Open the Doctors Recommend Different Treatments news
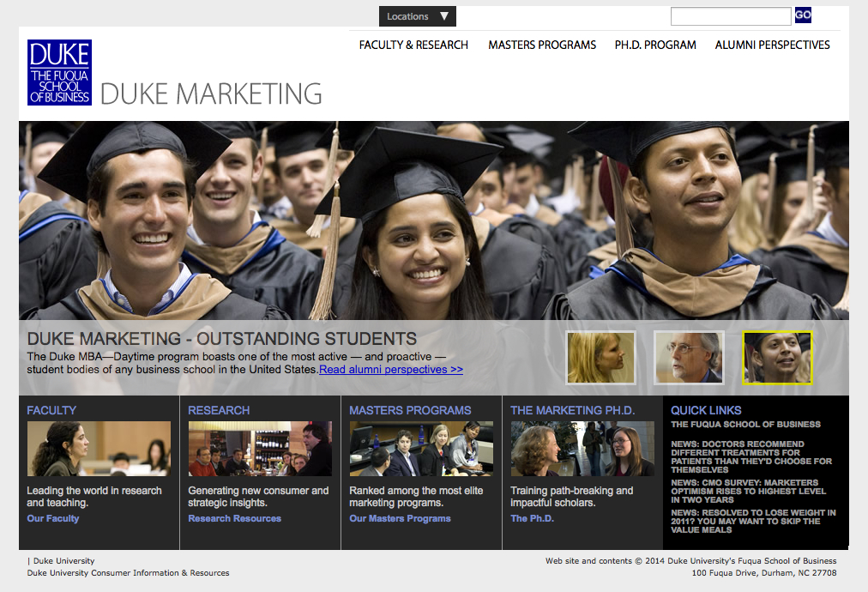 click(751, 457)
